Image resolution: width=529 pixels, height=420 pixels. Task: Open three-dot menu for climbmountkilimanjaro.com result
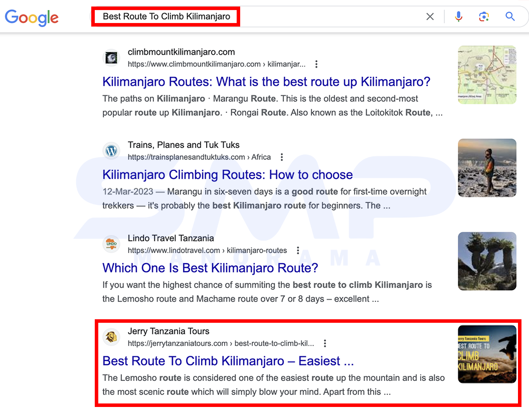(316, 64)
